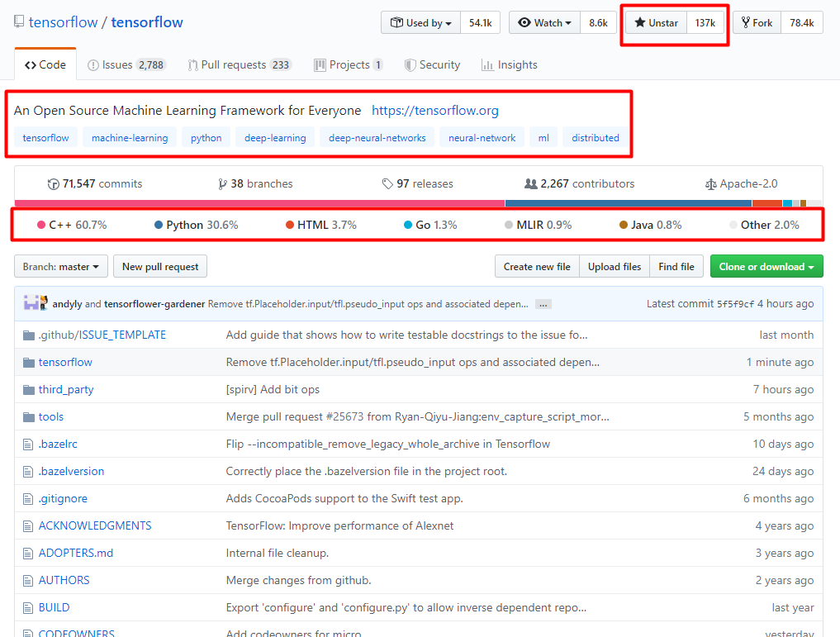This screenshot has width=840, height=637.
Task: Click the commits history clock icon
Action: pyautogui.click(x=53, y=184)
